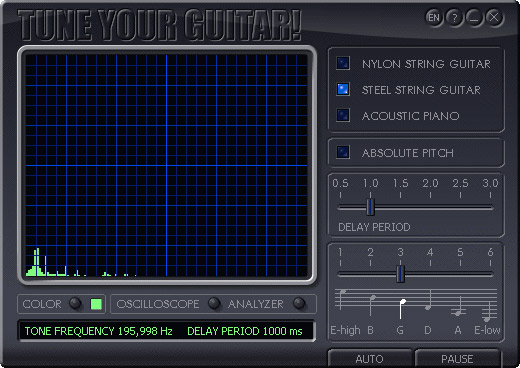Select the D note on the staff
This screenshot has height=368, width=520.
coord(429,300)
